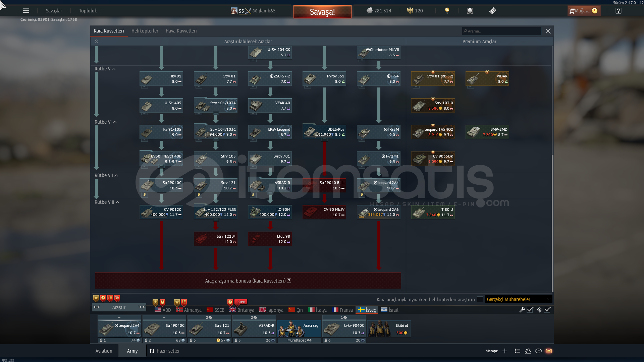Switch to the Aviation slot tab

(x=104, y=351)
